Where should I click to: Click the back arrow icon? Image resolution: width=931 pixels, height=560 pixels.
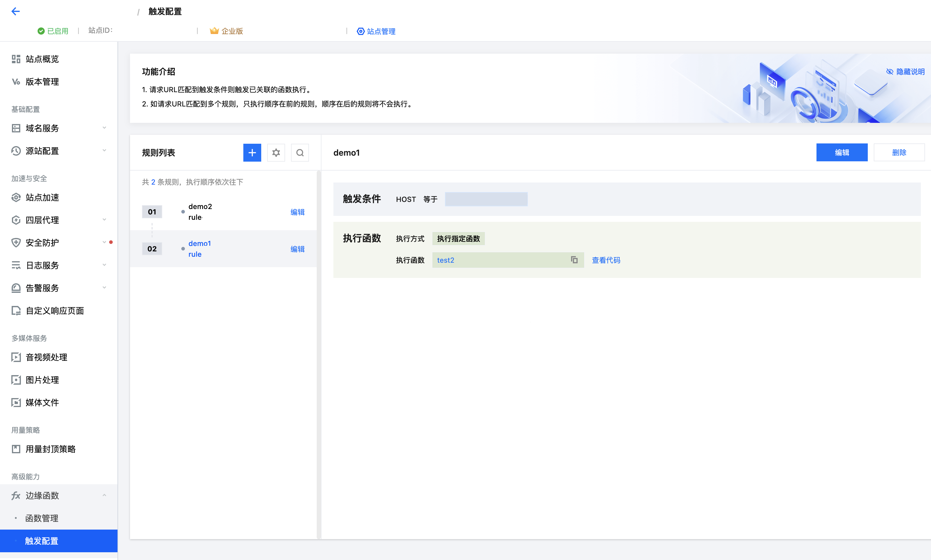pos(16,11)
